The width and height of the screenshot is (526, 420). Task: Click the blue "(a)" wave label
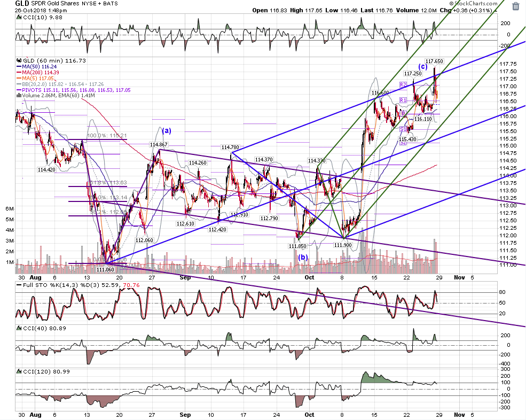click(x=167, y=130)
